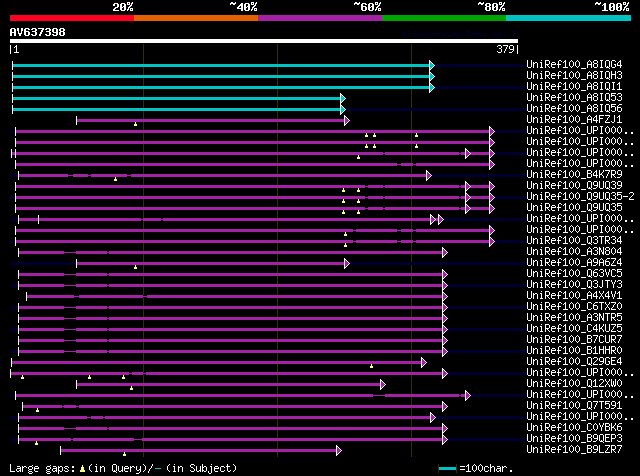Click the end arrowhead of UniRef100_Q7T591 alignment

click(x=445, y=407)
